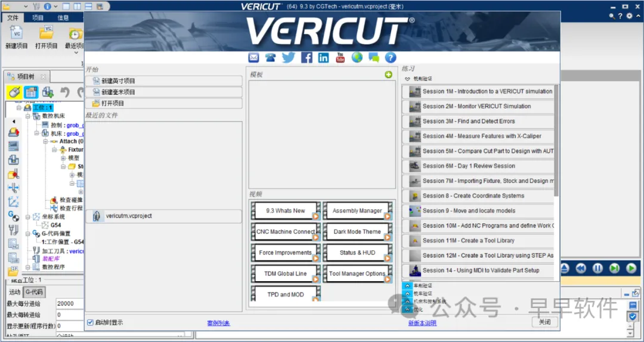Open the YouTube icon link
This screenshot has width=644, height=342.
340,57
